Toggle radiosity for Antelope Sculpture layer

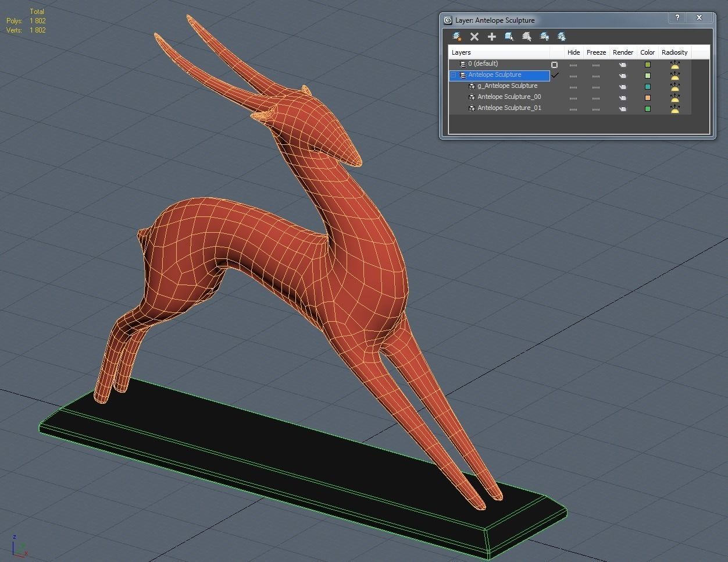point(675,76)
